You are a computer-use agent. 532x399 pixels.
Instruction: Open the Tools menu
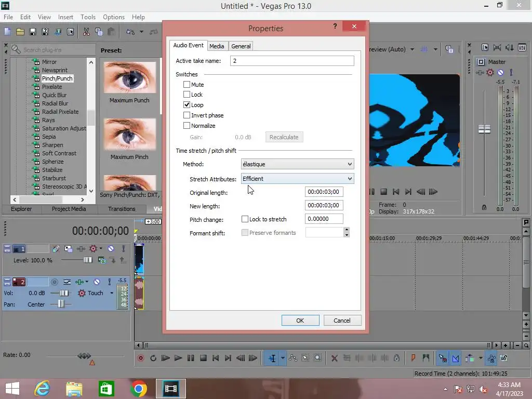click(x=88, y=17)
